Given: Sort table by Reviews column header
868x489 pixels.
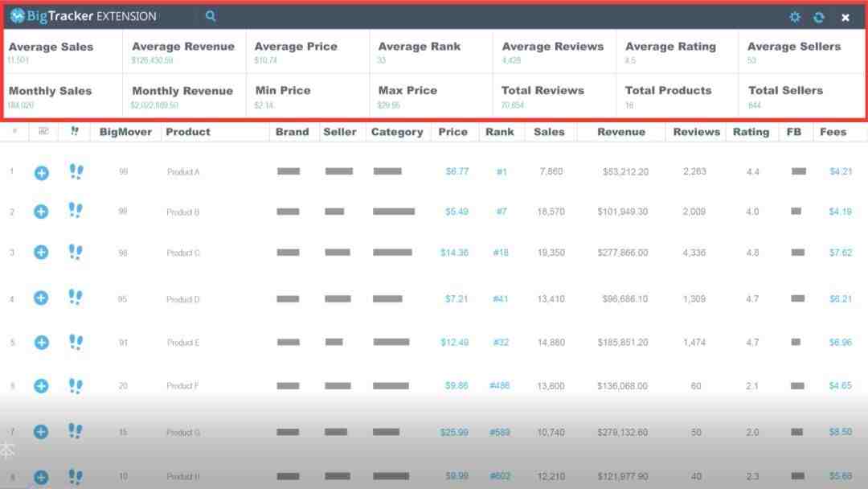Looking at the screenshot, I should pos(696,132).
